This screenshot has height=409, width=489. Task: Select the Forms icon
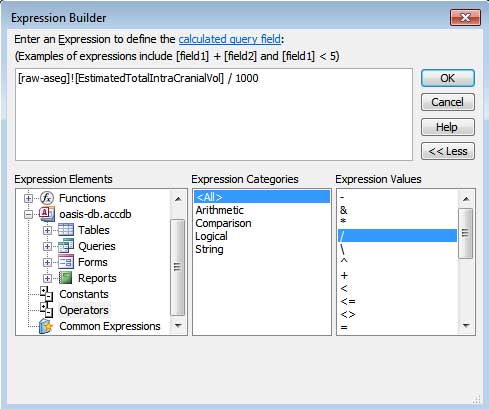pyautogui.click(x=66, y=262)
